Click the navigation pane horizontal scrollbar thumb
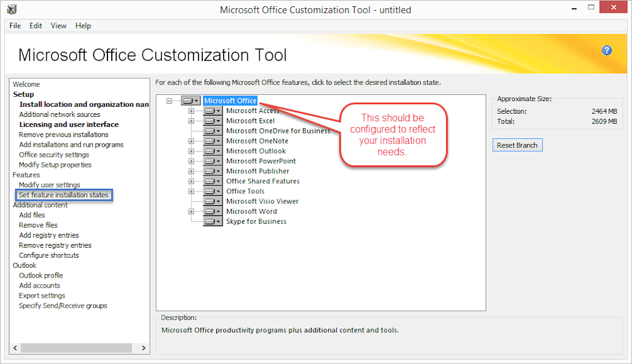Viewport: 632px width, 364px height. click(76, 348)
